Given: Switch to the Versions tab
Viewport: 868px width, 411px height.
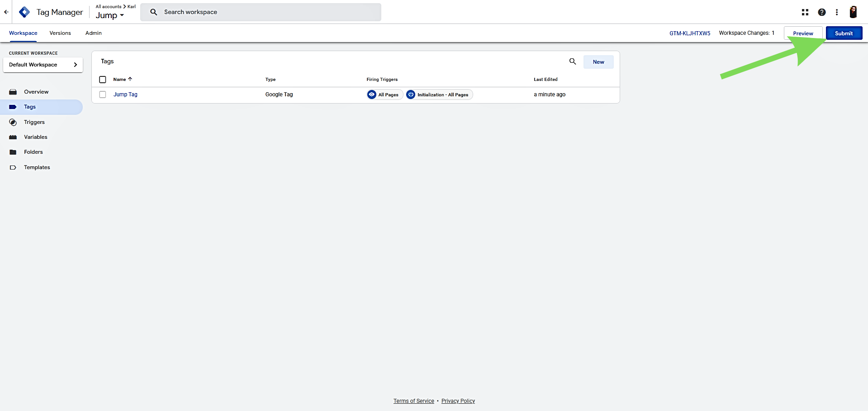Looking at the screenshot, I should [60, 33].
